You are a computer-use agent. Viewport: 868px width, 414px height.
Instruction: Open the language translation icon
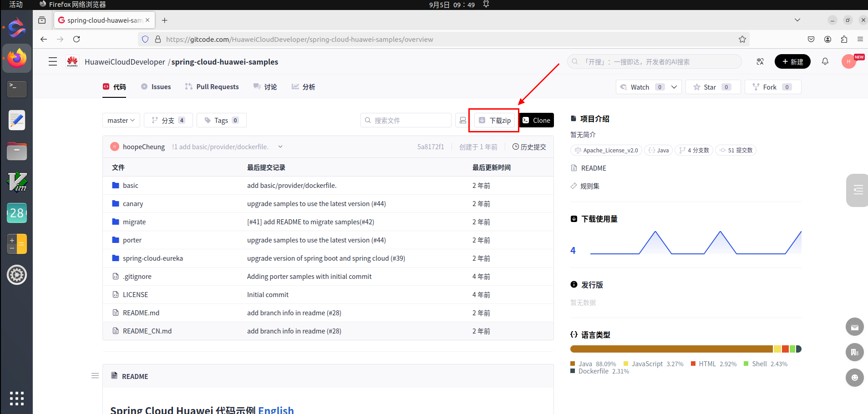coord(760,61)
